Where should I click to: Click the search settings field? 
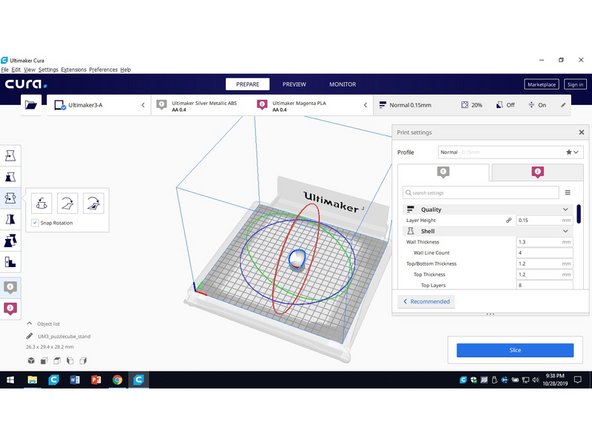coord(481,193)
